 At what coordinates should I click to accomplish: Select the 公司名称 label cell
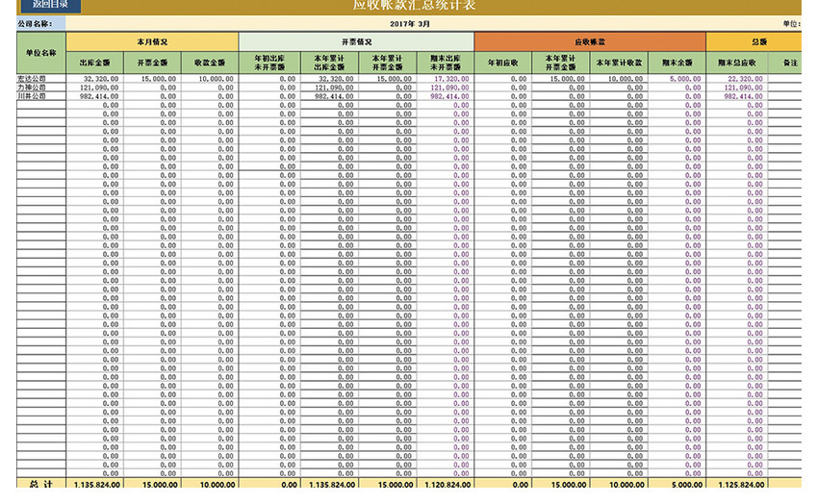tap(40, 23)
